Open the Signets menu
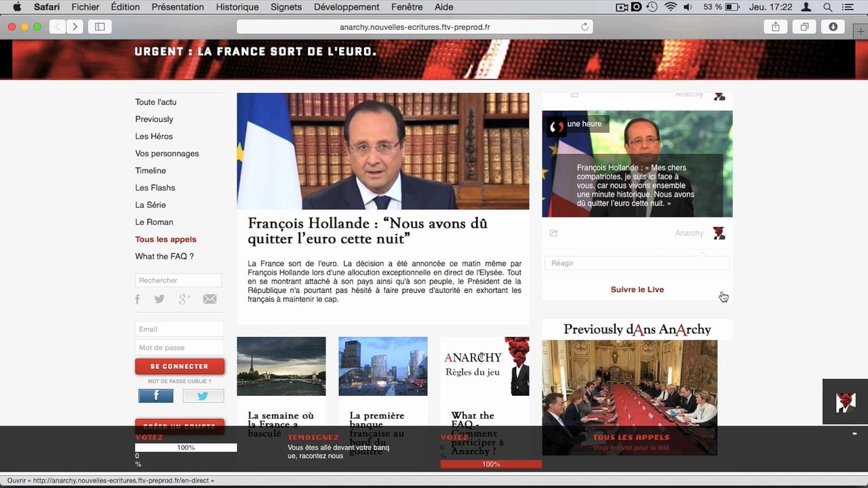The width and height of the screenshot is (868, 488). [286, 7]
